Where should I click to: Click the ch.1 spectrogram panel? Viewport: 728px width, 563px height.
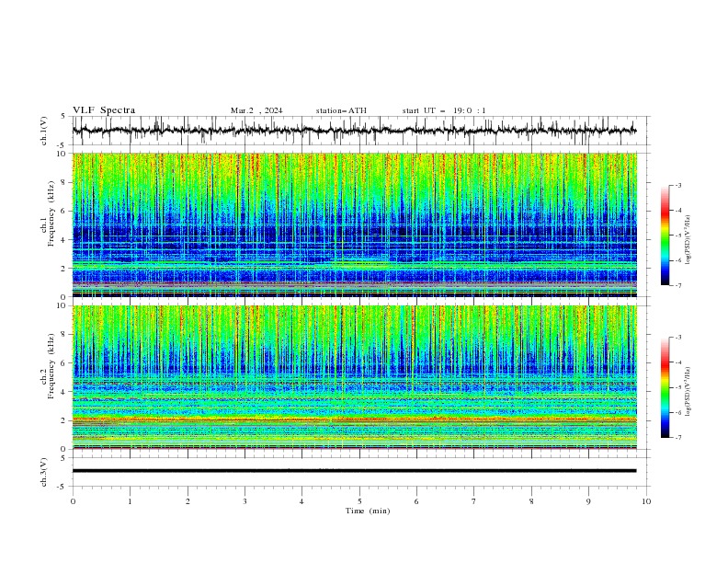(x=354, y=224)
